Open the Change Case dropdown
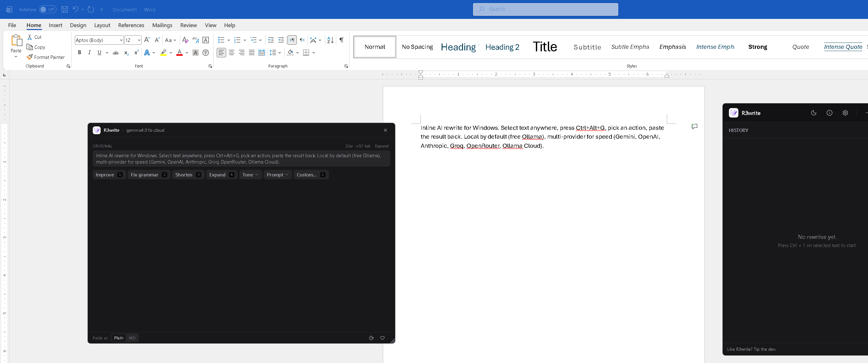This screenshot has width=868, height=363. [170, 40]
